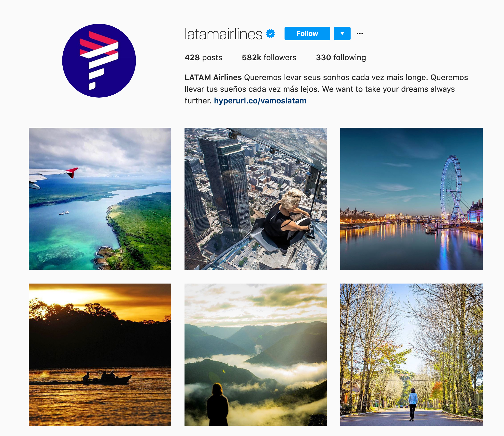The image size is (504, 436).
Task: Open glass slide skyscraper photo
Action: pos(256,199)
